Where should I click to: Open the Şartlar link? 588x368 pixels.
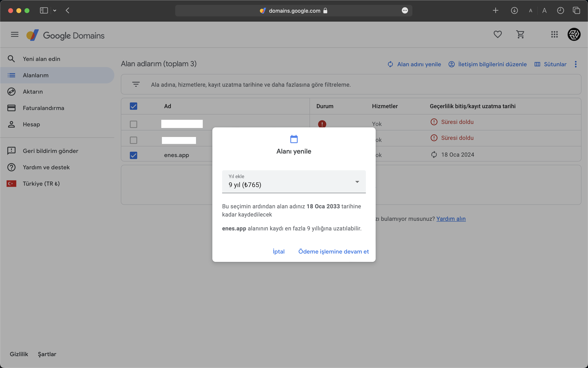(47, 354)
